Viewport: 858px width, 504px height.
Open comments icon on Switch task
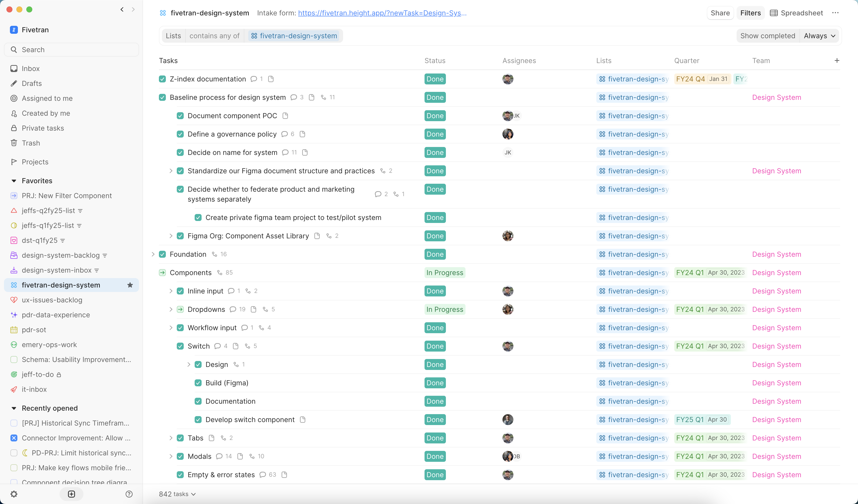tap(217, 346)
